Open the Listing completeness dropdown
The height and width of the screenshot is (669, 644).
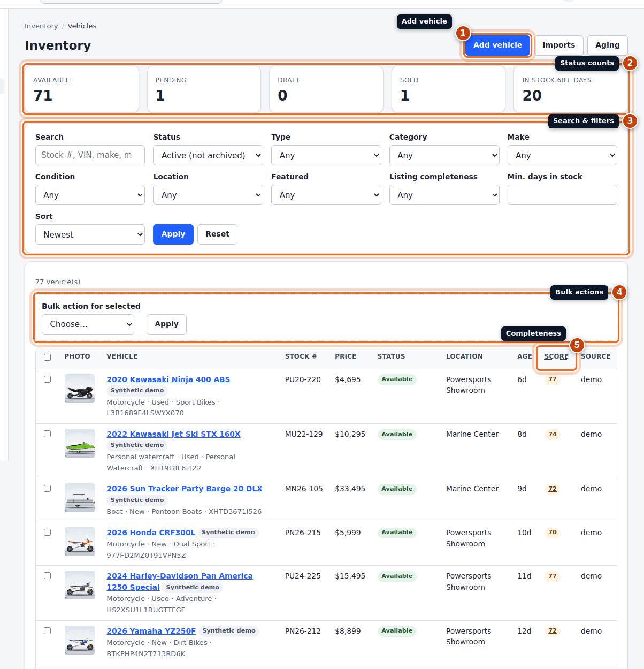tap(444, 195)
